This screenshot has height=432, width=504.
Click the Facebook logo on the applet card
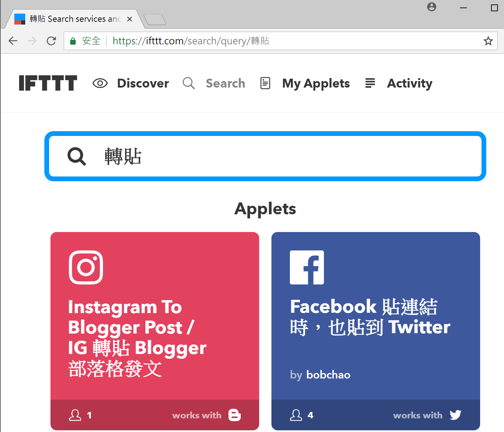(x=307, y=267)
